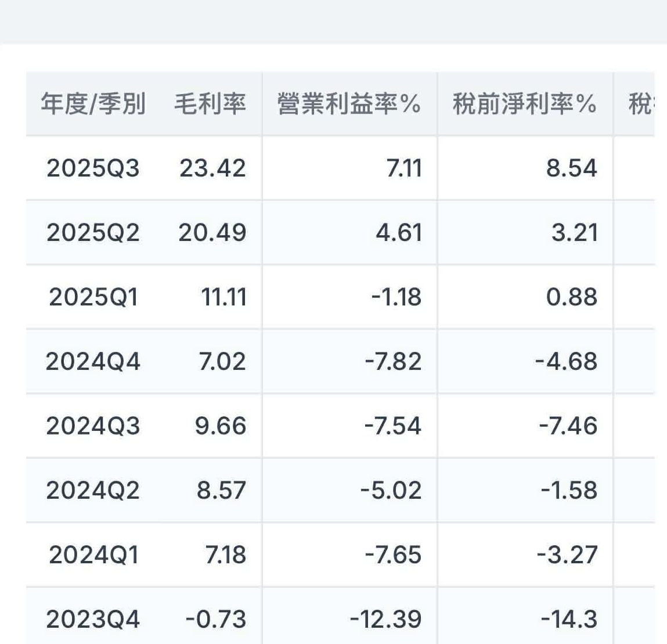Click the 2025Q2 quarter cell
Viewport: 667px width, 644px height.
(x=93, y=233)
